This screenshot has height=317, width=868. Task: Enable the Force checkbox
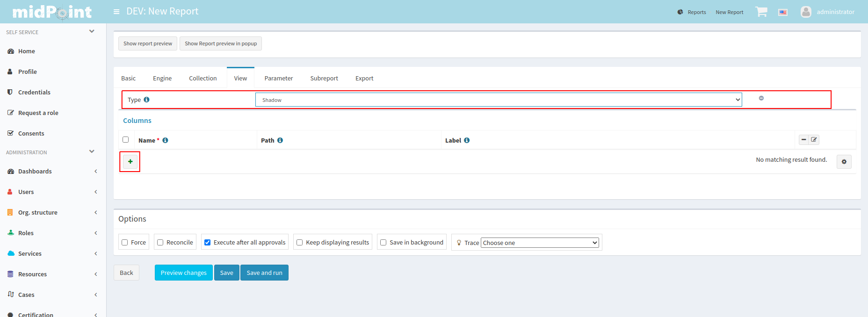(125, 242)
